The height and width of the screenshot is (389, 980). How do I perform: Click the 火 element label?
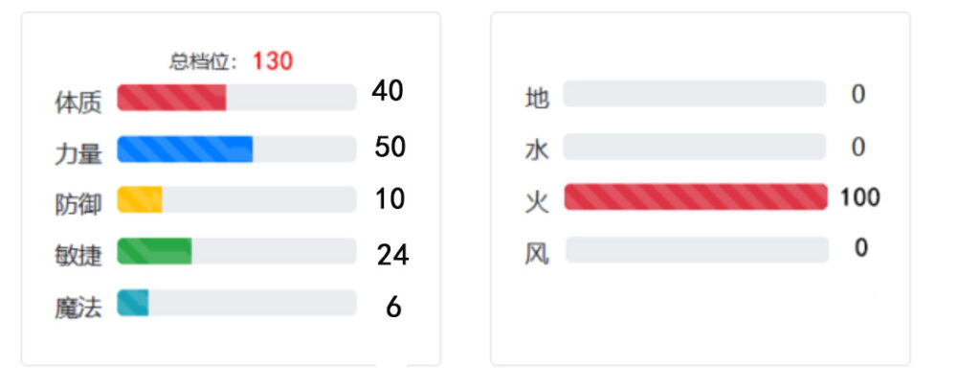(536, 202)
